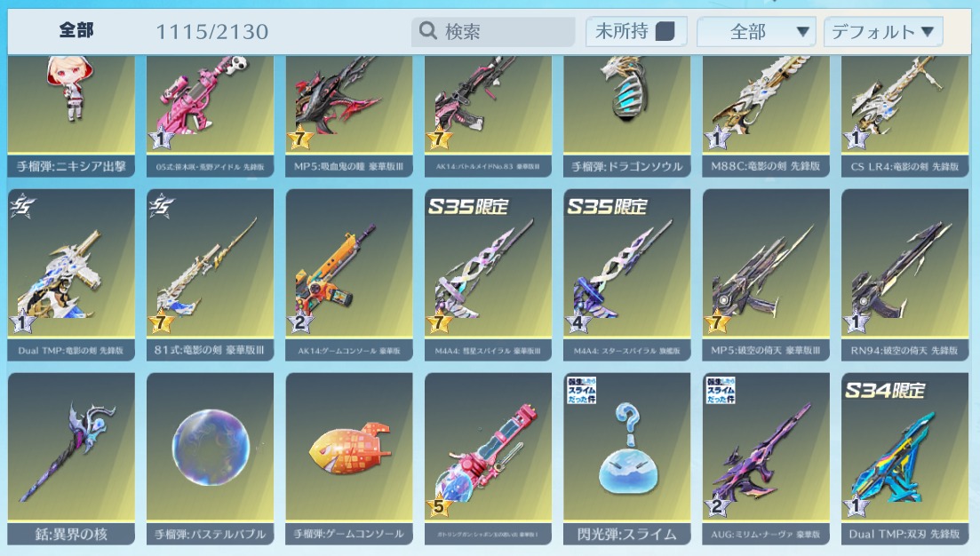Select the Dual TMP:双刃 S34 limited skin

(905, 459)
